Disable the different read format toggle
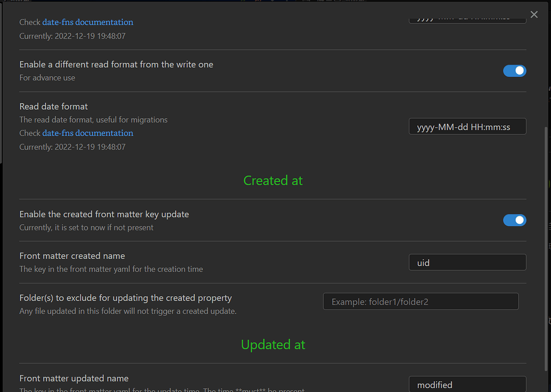Image resolution: width=551 pixels, height=392 pixels. click(514, 71)
